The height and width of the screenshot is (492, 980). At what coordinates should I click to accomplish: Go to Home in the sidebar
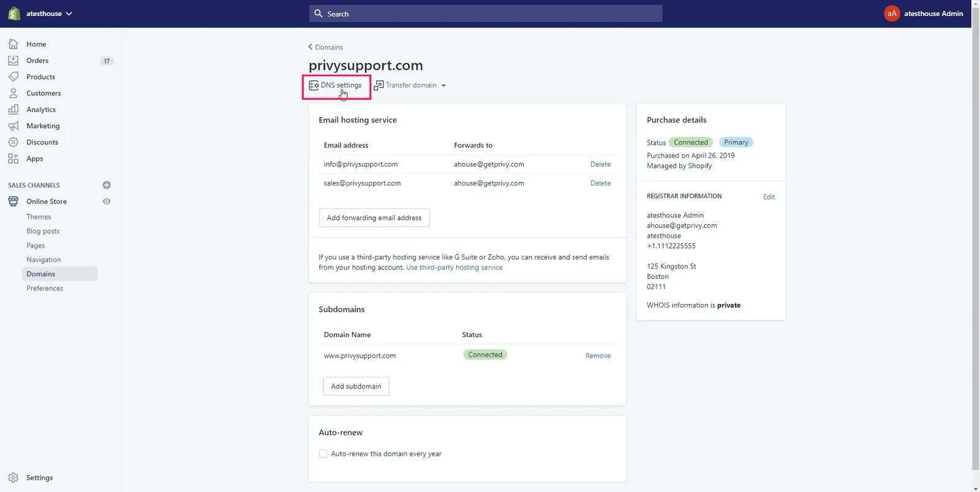[36, 44]
